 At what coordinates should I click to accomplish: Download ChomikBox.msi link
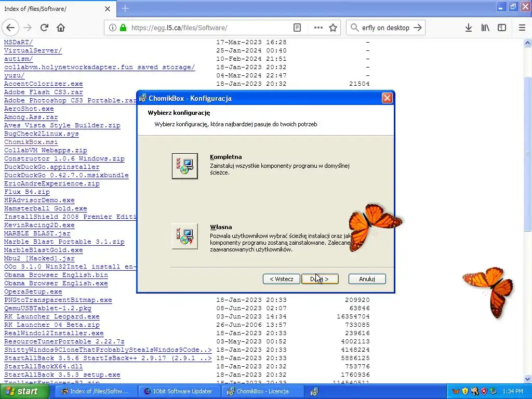coord(31,142)
